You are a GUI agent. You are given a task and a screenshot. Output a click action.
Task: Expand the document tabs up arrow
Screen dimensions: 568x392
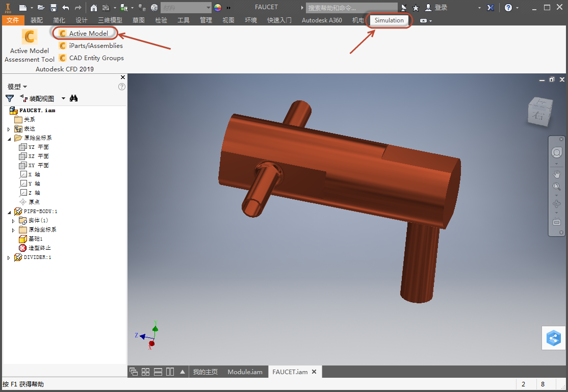pyautogui.click(x=183, y=372)
